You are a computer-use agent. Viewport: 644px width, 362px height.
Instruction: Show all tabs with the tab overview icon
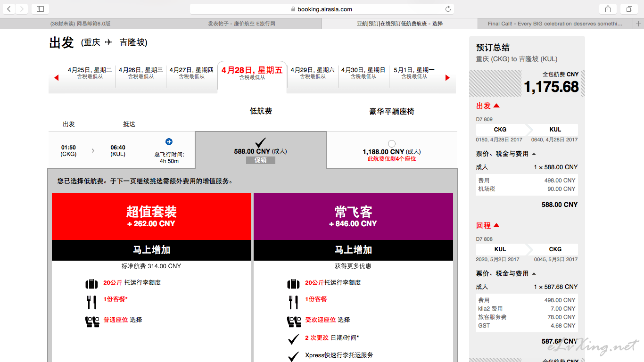point(629,9)
